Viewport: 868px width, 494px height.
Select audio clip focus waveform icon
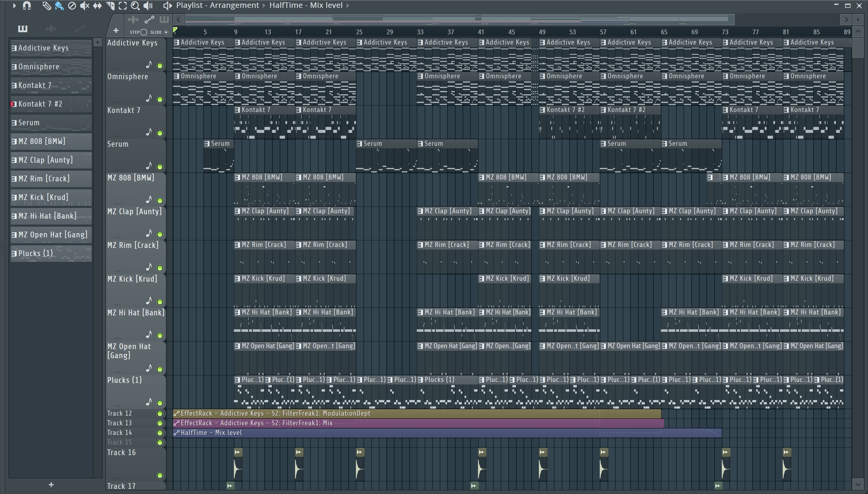pyautogui.click(x=133, y=20)
